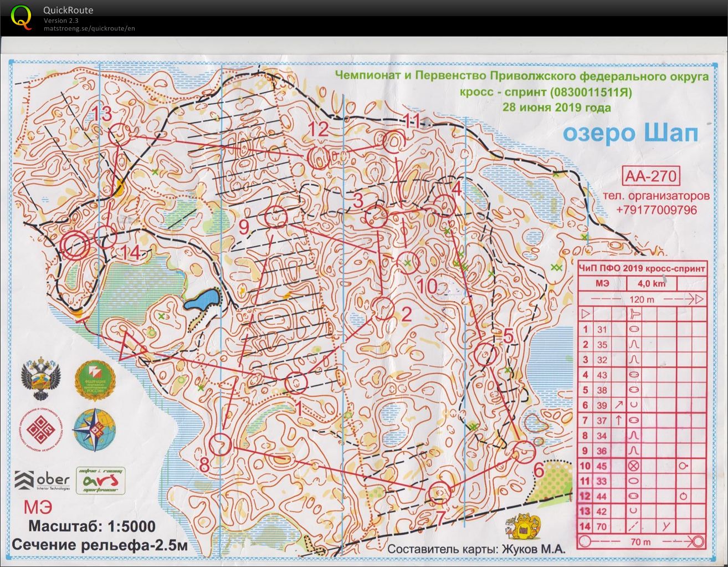The width and height of the screenshot is (728, 567).
Task: Click control circle 8 on the map
Action: point(221,443)
